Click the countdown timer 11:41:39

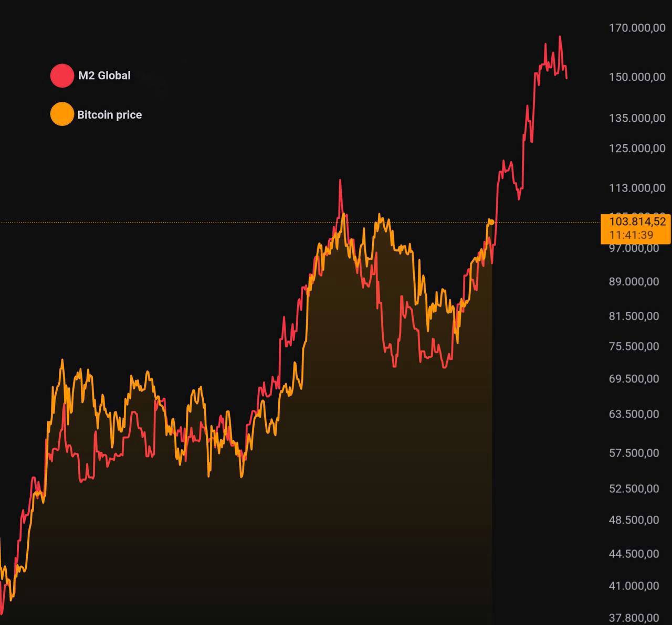tap(631, 235)
